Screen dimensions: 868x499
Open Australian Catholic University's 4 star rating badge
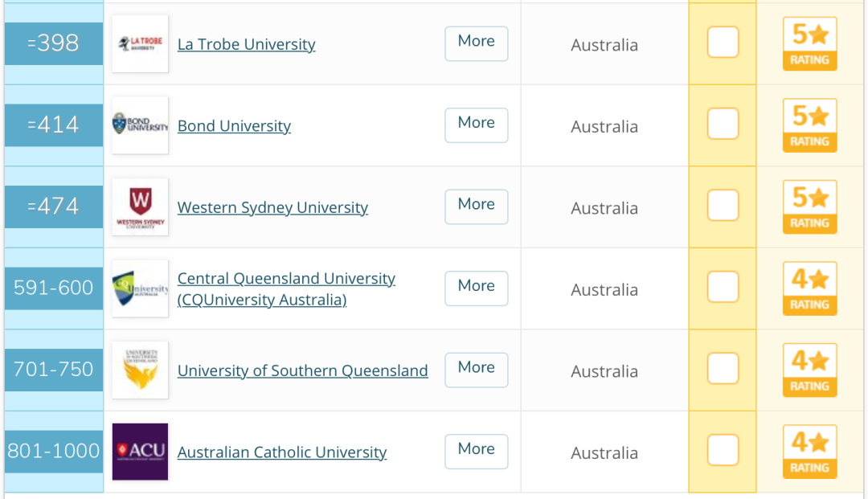pos(809,452)
